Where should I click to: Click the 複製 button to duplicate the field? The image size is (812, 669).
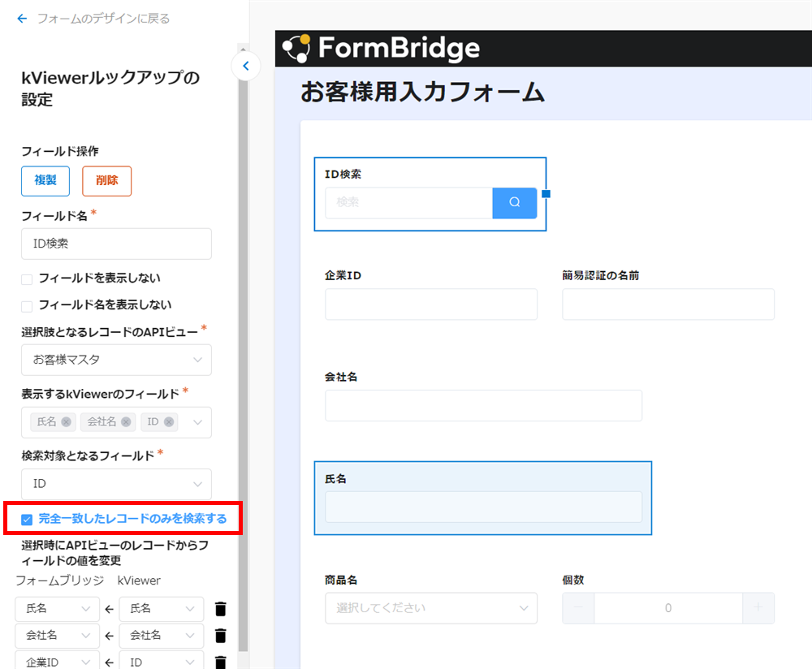pos(45,180)
